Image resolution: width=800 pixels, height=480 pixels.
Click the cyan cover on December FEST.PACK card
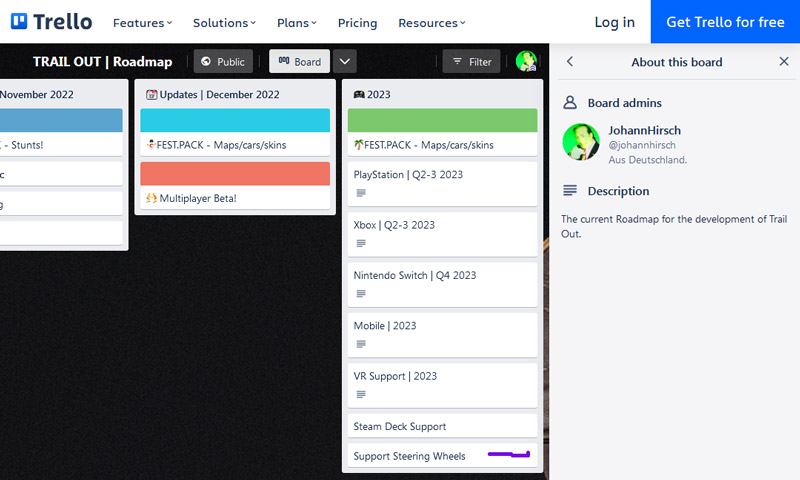[235, 120]
